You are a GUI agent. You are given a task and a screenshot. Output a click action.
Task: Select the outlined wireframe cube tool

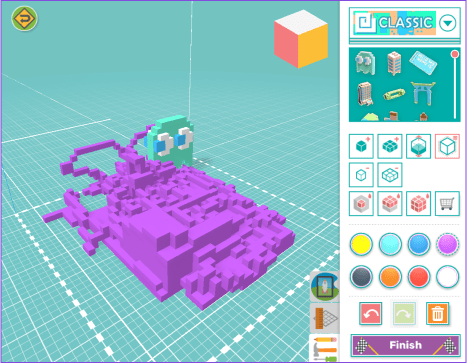pos(447,146)
